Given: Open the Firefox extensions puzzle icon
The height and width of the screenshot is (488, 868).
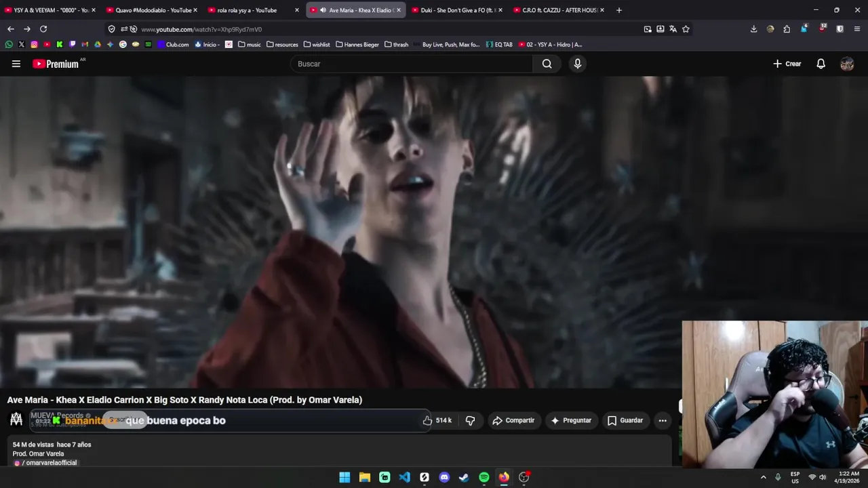Looking at the screenshot, I should (x=787, y=29).
